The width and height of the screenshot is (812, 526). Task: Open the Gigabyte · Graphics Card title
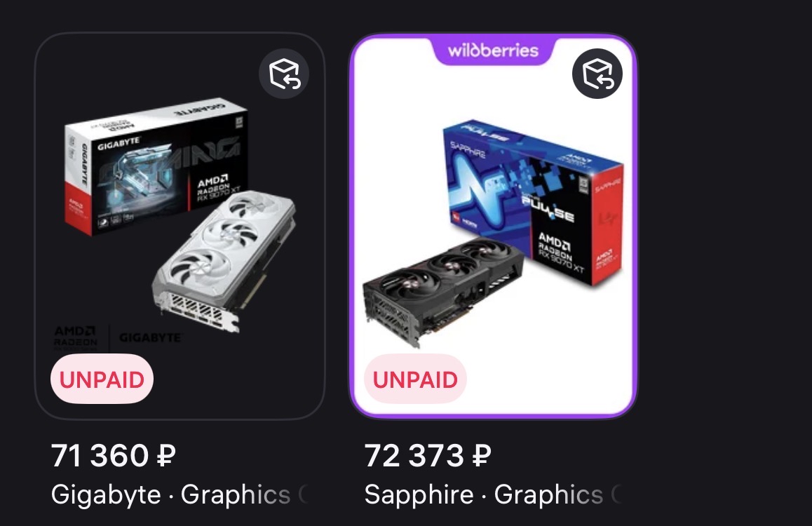[x=180, y=494]
